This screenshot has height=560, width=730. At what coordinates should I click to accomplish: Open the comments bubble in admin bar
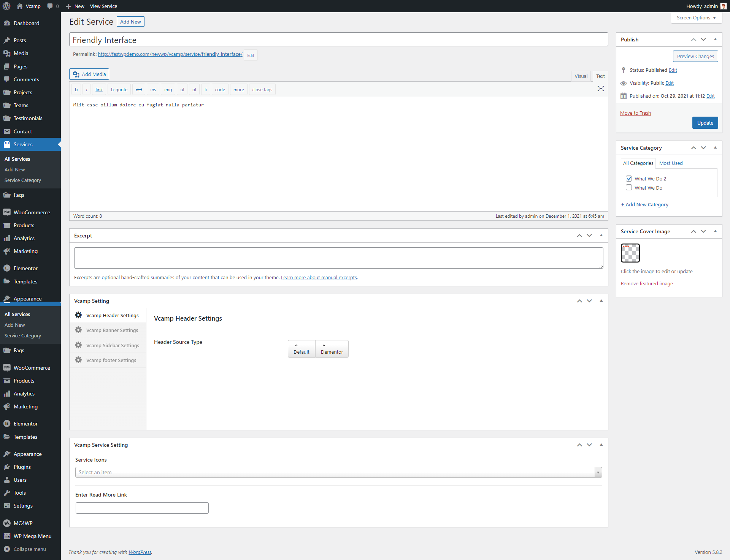(x=50, y=6)
